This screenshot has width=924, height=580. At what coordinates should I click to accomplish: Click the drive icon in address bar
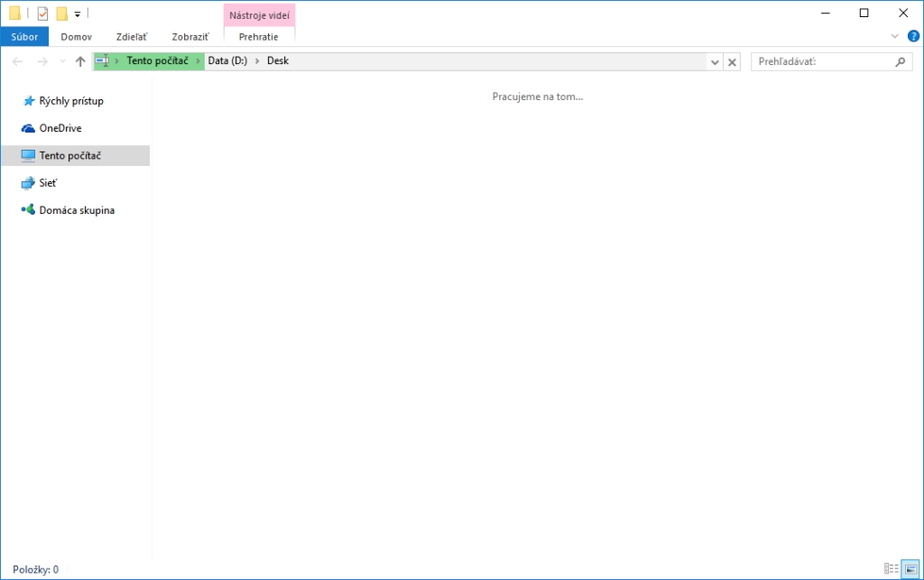(102, 61)
